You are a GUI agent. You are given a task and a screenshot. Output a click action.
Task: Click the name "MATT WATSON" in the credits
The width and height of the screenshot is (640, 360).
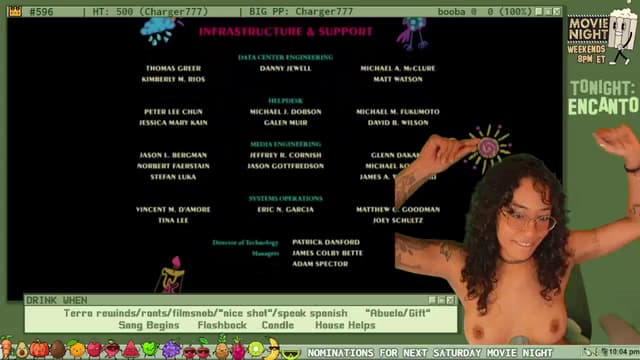click(x=398, y=79)
